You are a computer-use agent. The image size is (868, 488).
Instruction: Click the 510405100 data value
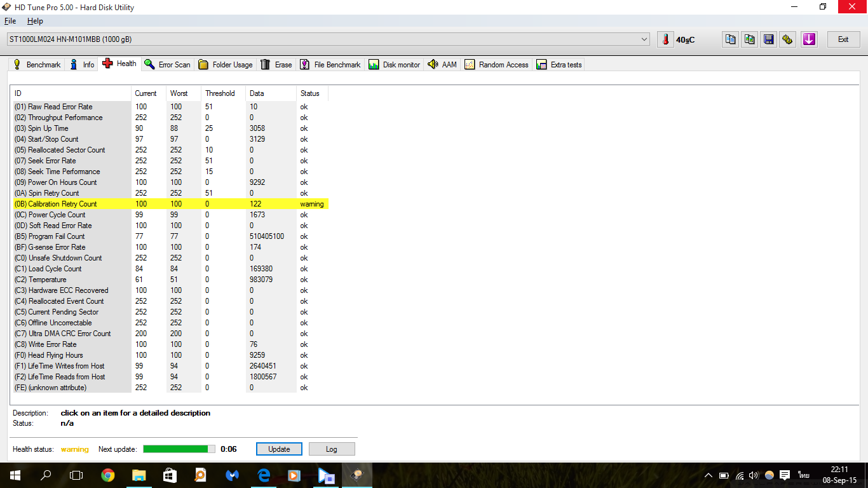pos(267,236)
